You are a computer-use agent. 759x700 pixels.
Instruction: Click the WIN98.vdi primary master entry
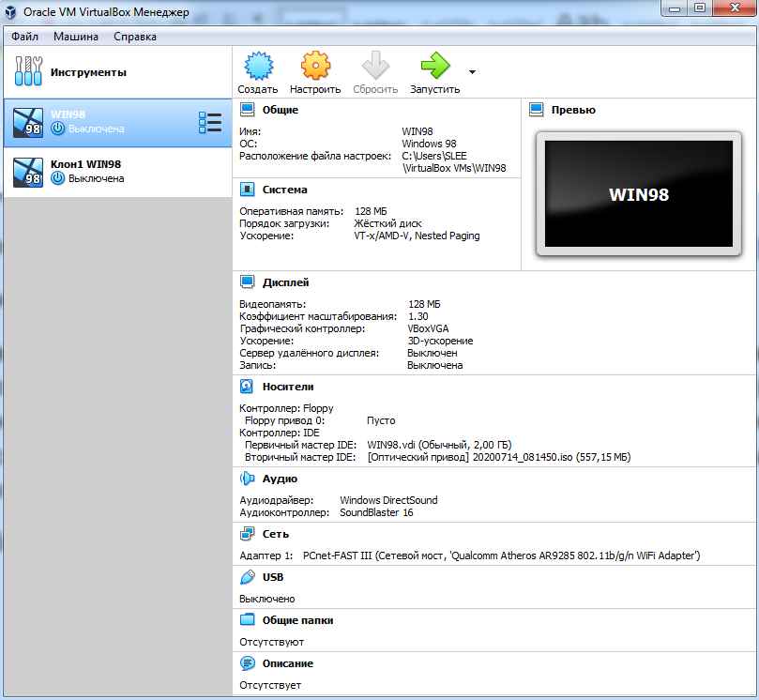point(439,445)
